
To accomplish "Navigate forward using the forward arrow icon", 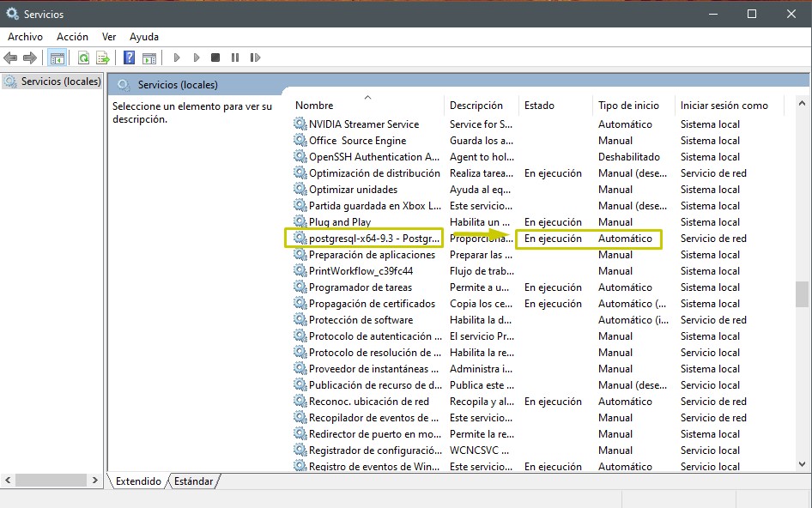I will (29, 57).
